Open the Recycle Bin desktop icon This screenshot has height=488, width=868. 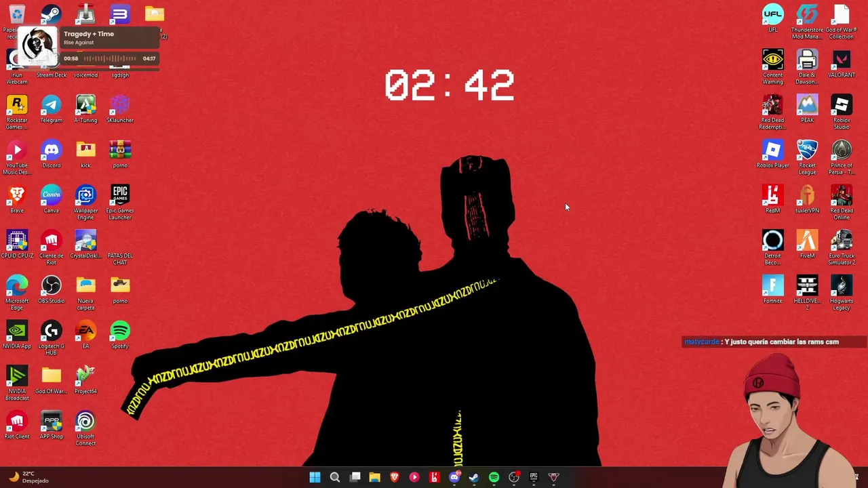point(16,14)
